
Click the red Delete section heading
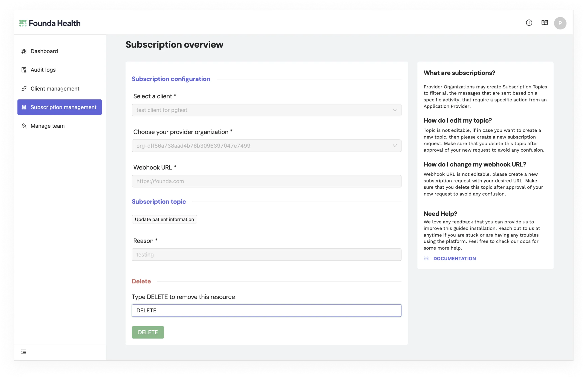click(141, 281)
